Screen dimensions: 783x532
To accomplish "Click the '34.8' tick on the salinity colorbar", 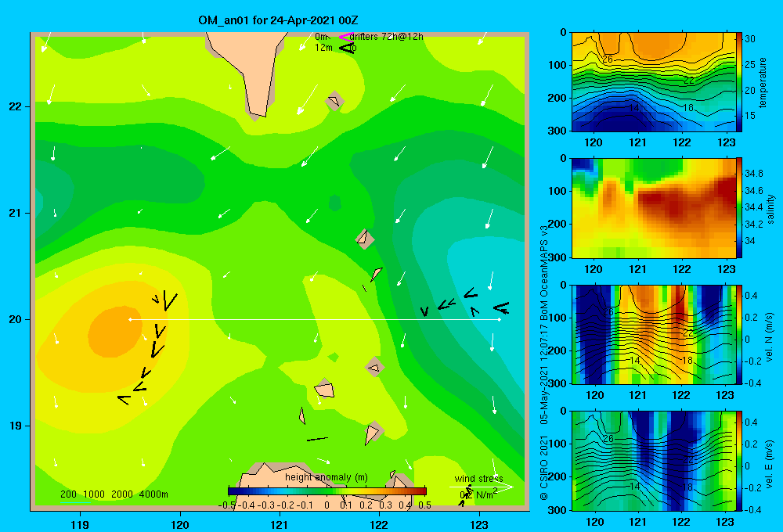I will click(x=753, y=173).
